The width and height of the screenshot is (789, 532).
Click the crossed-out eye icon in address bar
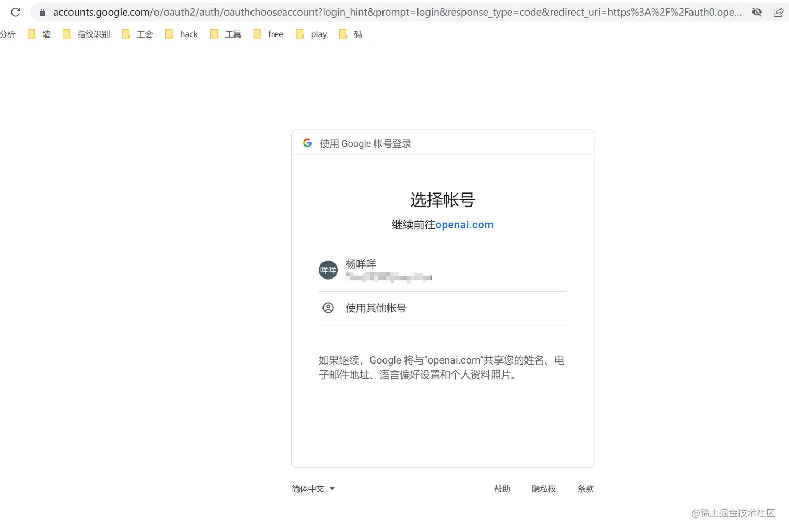(757, 12)
